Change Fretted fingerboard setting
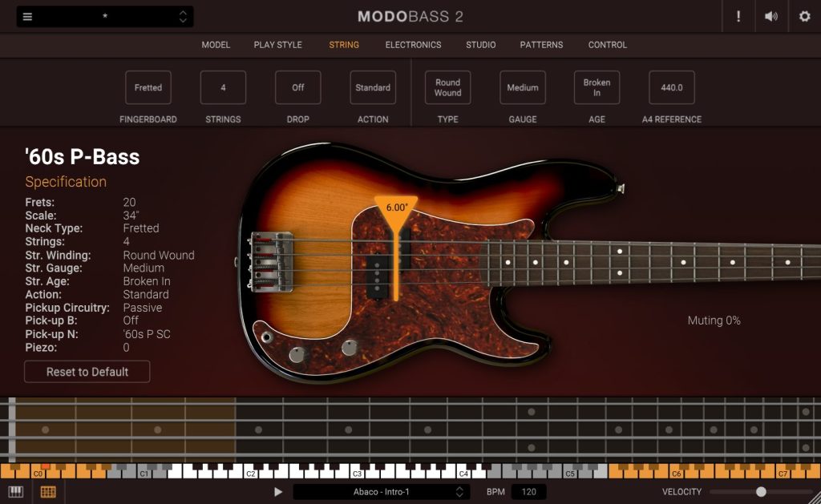Screen dimensions: 821x504 [x=148, y=87]
